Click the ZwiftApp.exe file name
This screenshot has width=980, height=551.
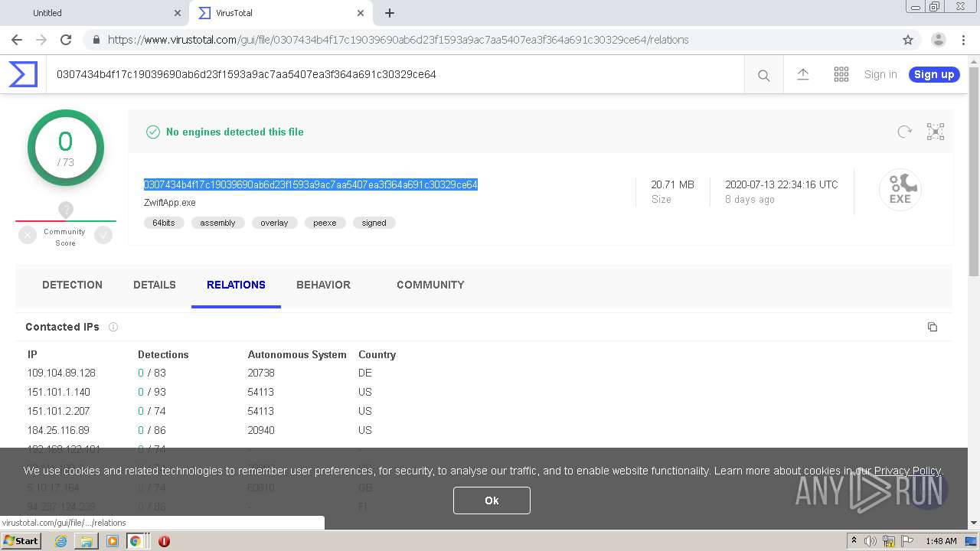170,203
